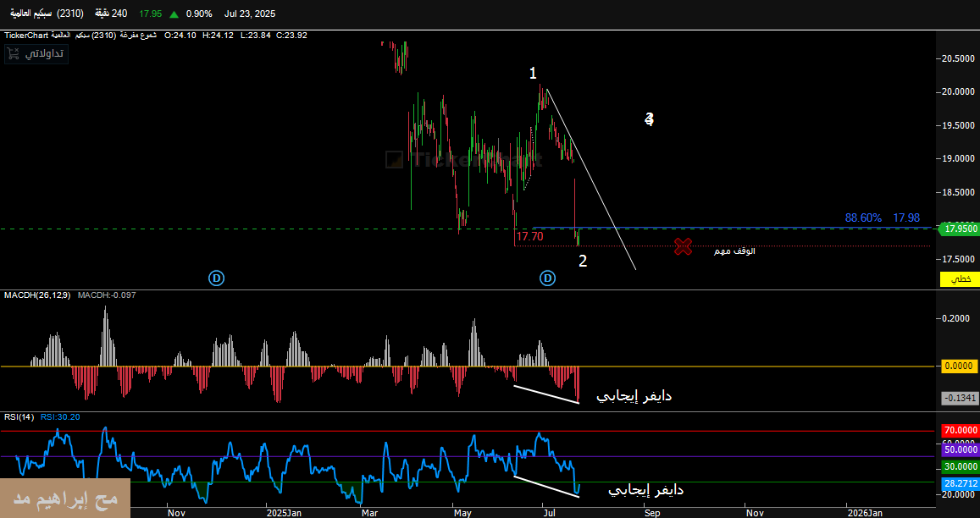Select the 88.60% 17.98 Fibonacci label
The width and height of the screenshot is (980, 518).
[882, 218]
